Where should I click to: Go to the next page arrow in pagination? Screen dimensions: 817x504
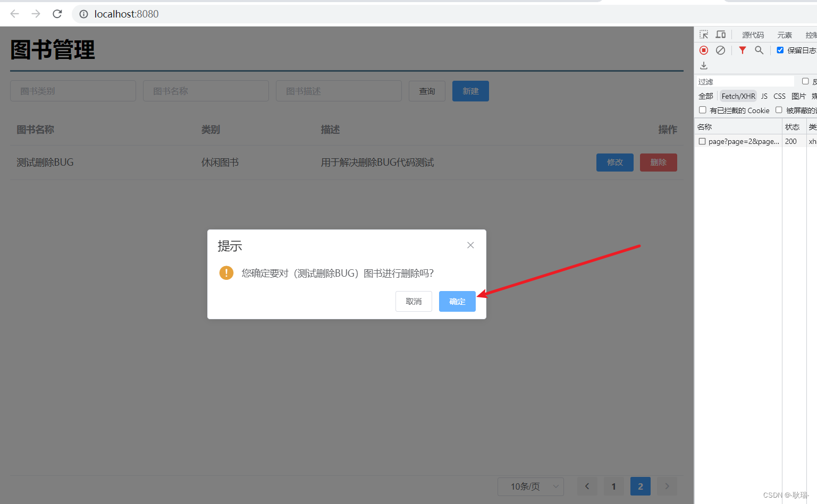(x=667, y=486)
